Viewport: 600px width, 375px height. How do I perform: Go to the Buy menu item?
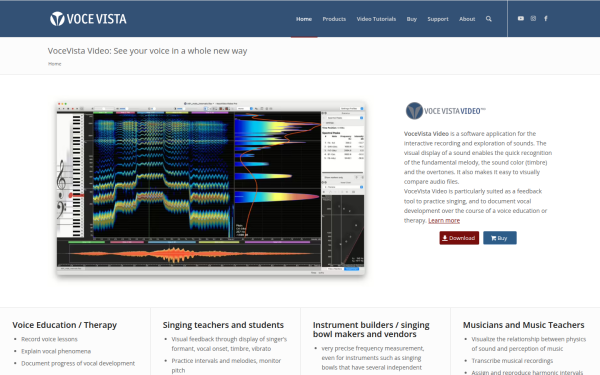[412, 19]
